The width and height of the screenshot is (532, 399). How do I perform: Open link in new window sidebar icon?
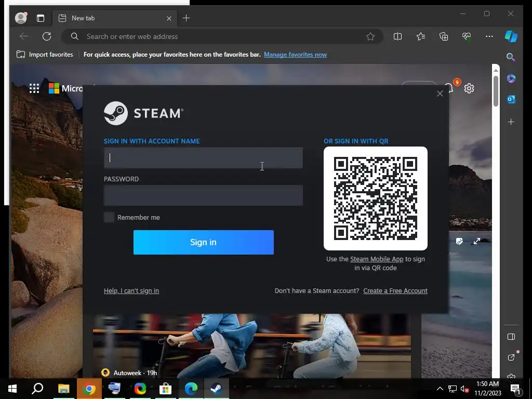coord(511,357)
